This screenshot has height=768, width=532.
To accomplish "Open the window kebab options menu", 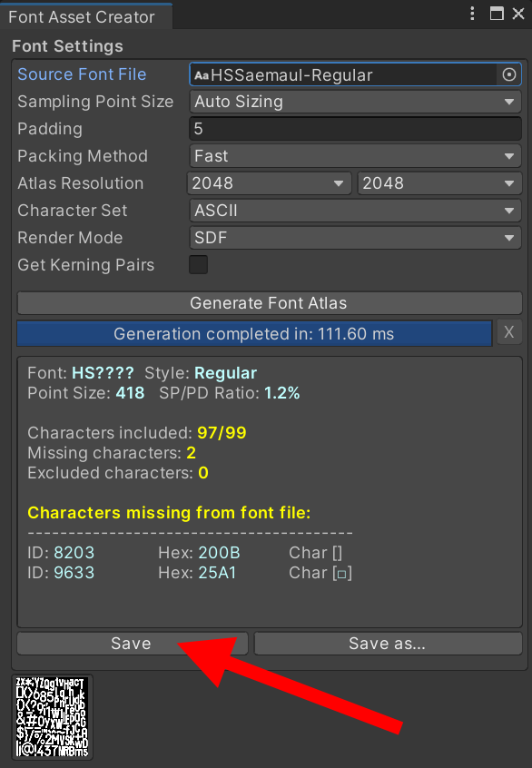I will click(472, 14).
